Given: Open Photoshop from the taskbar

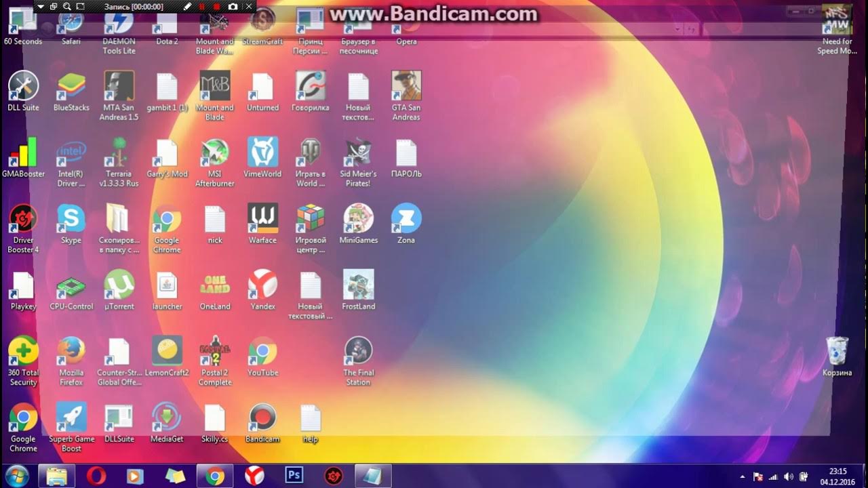Looking at the screenshot, I should coord(294,476).
